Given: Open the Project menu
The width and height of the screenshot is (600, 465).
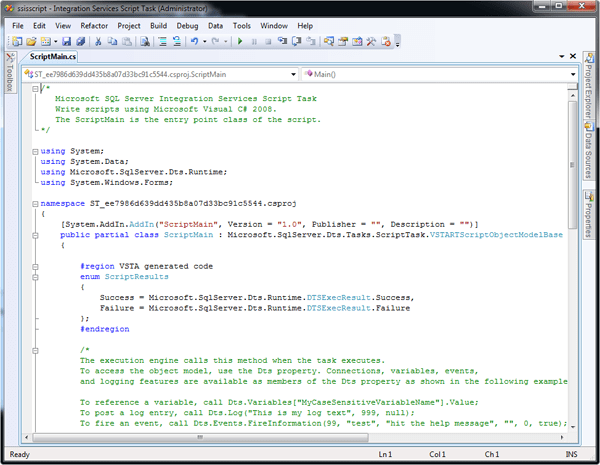Looking at the screenshot, I should click(x=129, y=26).
